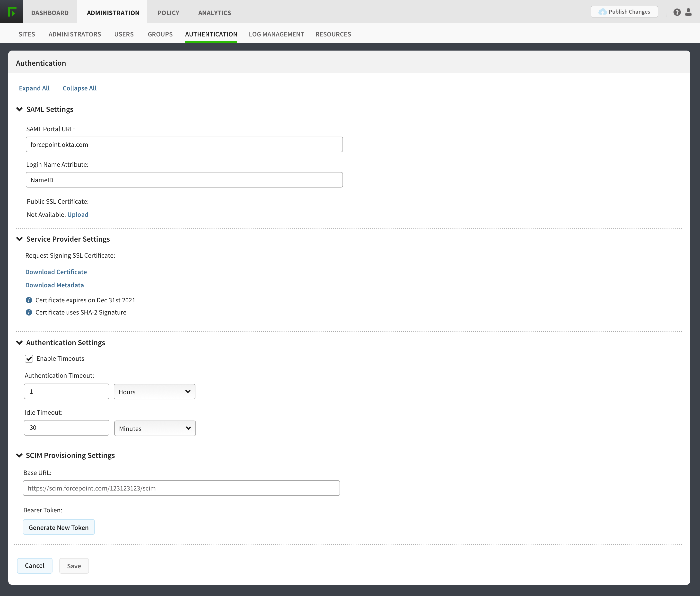The width and height of the screenshot is (700, 596).
Task: Go to the Users sub-tab
Action: pyautogui.click(x=124, y=34)
